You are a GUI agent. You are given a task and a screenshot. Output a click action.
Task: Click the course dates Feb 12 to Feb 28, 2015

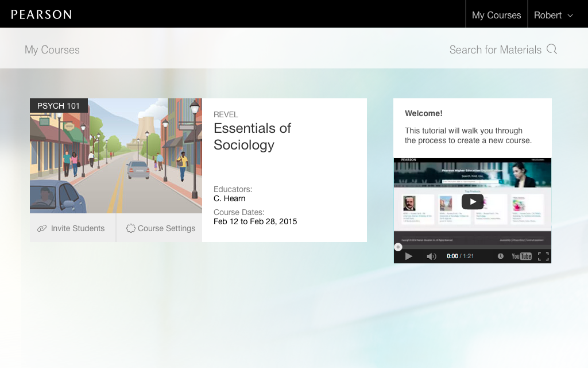255,221
